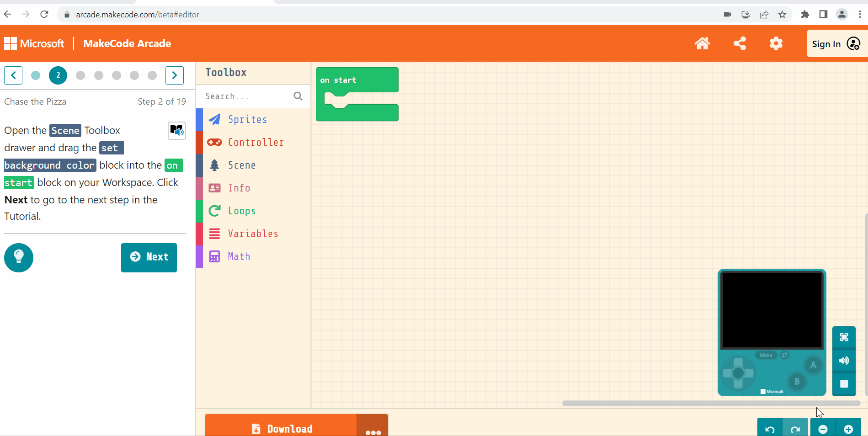This screenshot has height=436, width=868.
Task: Click the Next tutorial button
Action: click(149, 257)
